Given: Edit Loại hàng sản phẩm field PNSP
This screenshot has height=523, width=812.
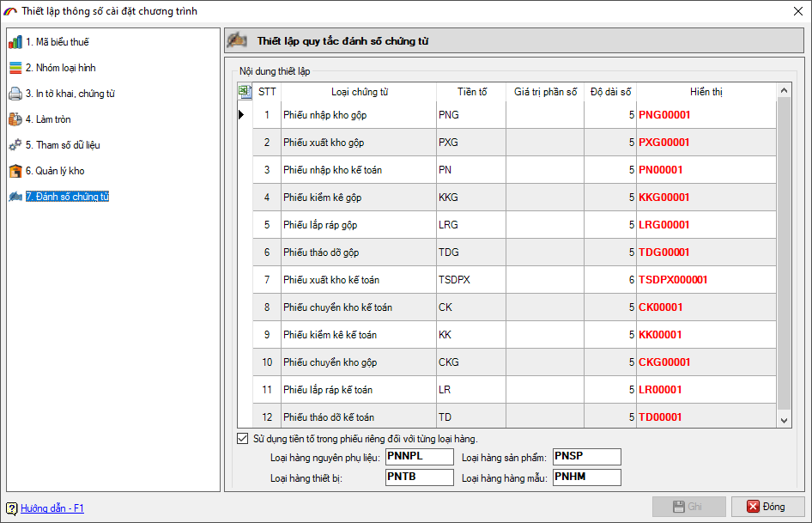Looking at the screenshot, I should tap(587, 457).
